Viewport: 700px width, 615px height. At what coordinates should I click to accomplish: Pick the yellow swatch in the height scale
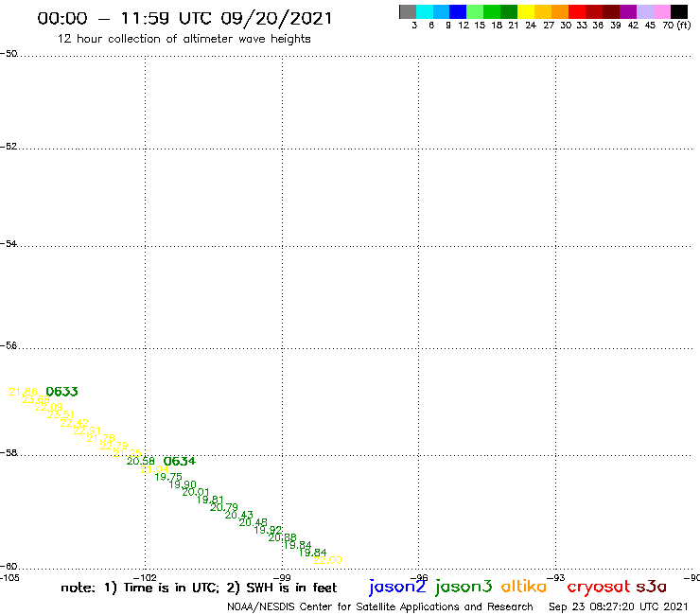tap(525, 11)
